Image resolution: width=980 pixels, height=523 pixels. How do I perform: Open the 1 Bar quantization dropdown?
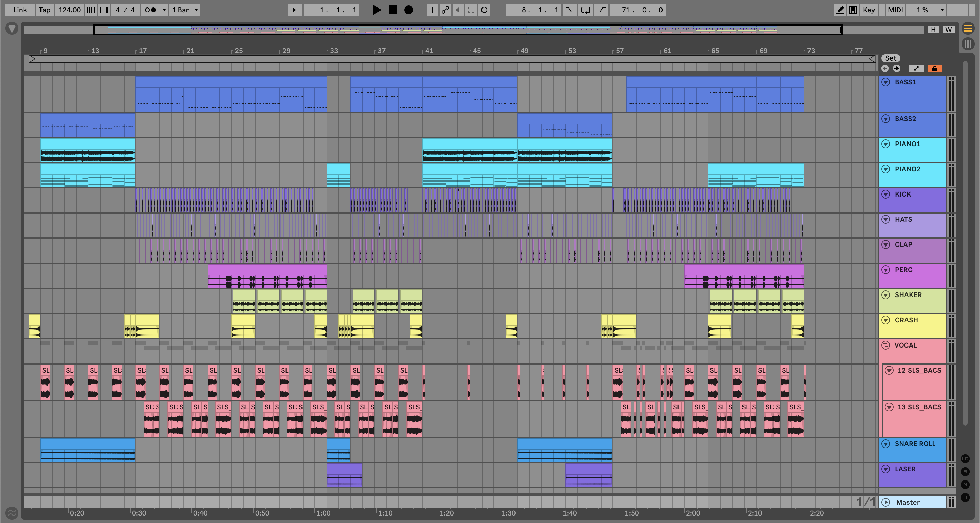coord(185,10)
